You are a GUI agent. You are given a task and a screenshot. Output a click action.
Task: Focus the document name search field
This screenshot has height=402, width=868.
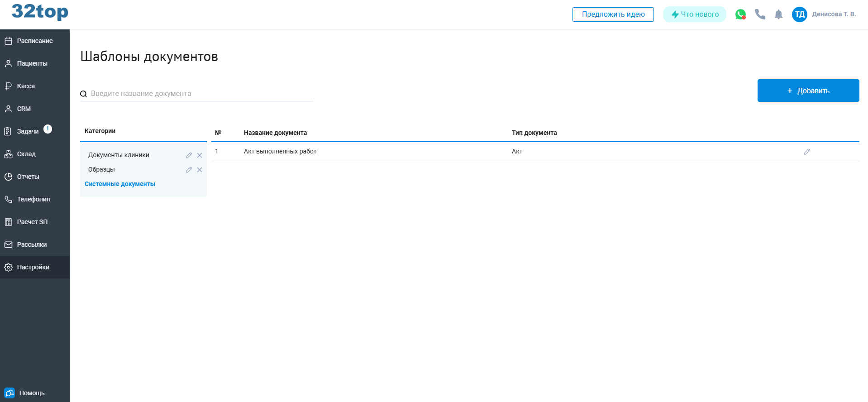[x=199, y=94]
